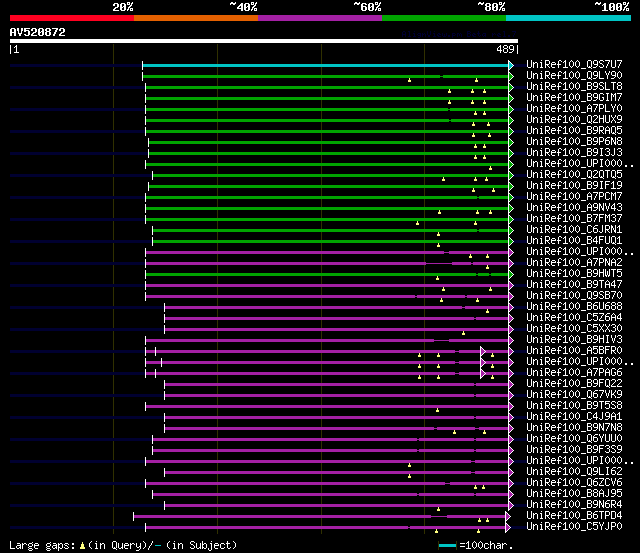
Task: Click the cyan ~100% identity legend segment
Action: point(569,18)
